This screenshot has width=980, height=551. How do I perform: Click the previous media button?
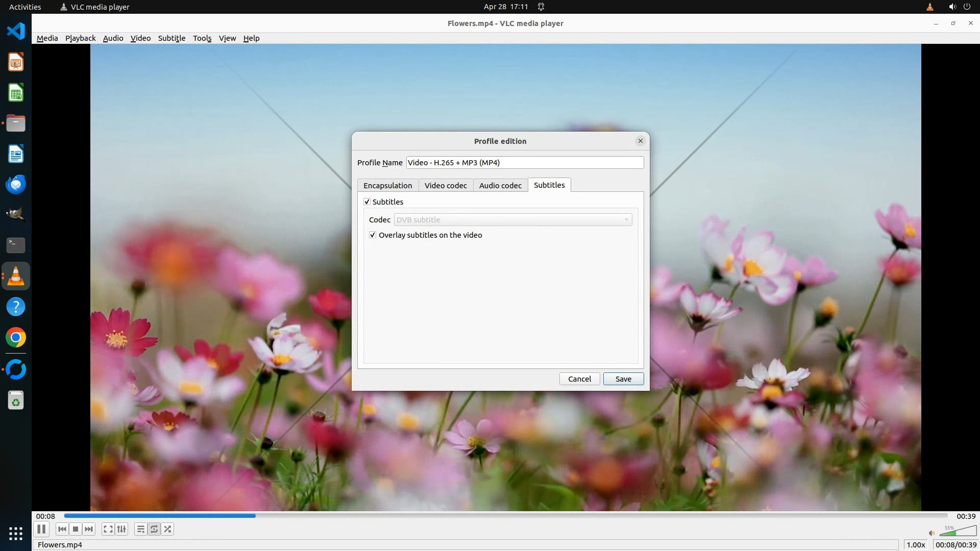[62, 529]
